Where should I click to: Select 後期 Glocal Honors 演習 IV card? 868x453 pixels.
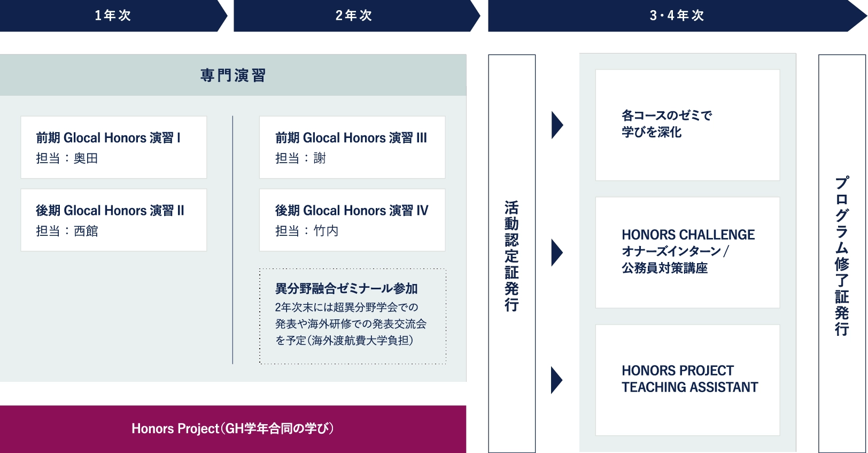(x=352, y=220)
